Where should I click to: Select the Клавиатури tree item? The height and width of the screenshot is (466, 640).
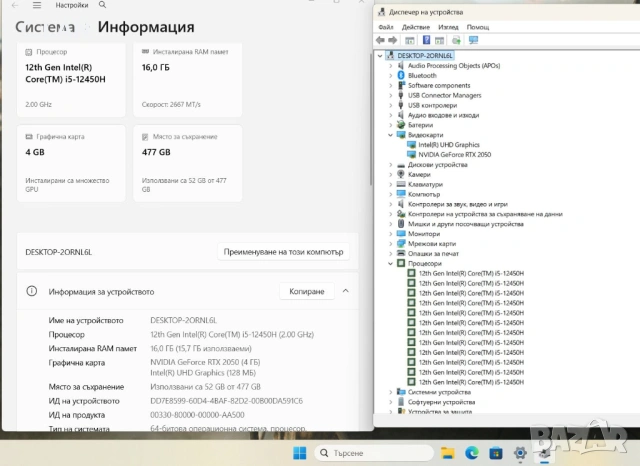tap(425, 184)
